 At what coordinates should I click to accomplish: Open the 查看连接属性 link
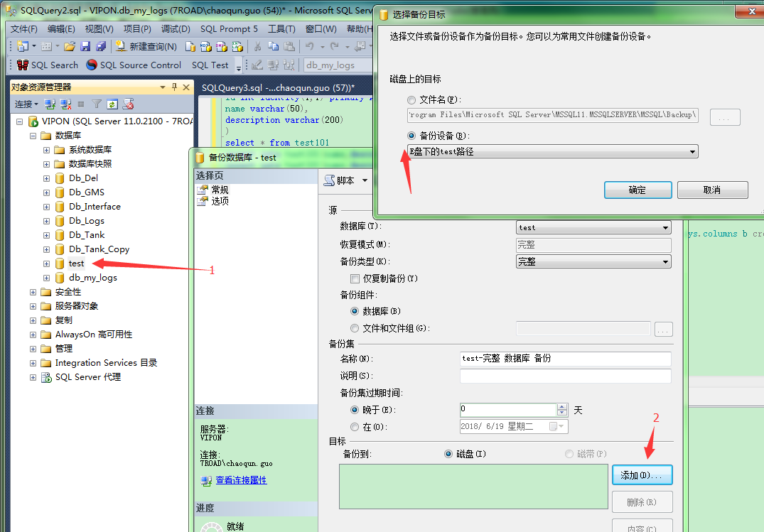pos(241,480)
